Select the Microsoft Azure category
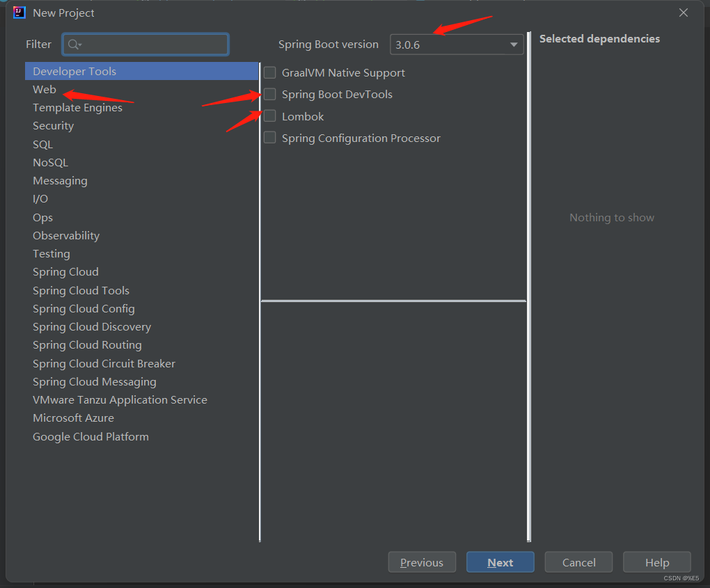 point(142,418)
